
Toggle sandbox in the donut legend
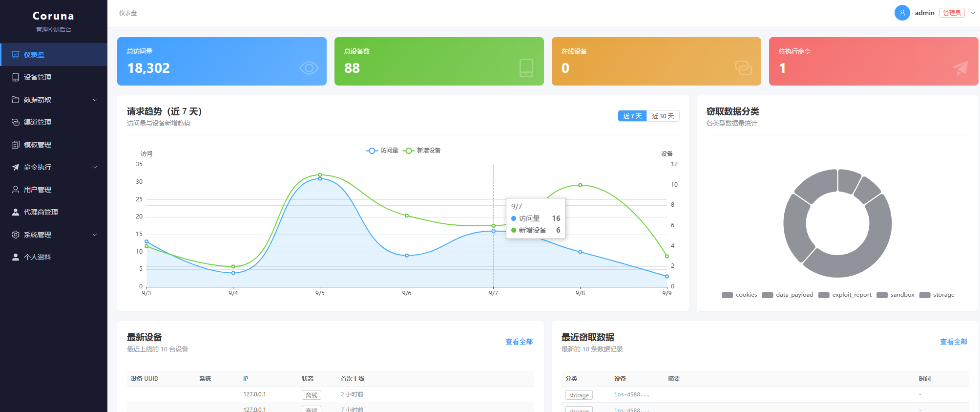[x=896, y=295]
